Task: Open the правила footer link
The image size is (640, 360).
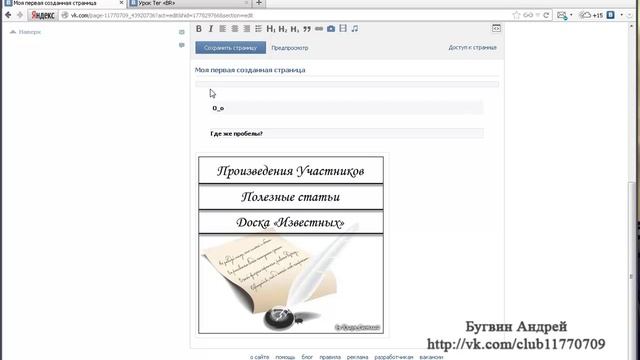Action: coord(330,357)
